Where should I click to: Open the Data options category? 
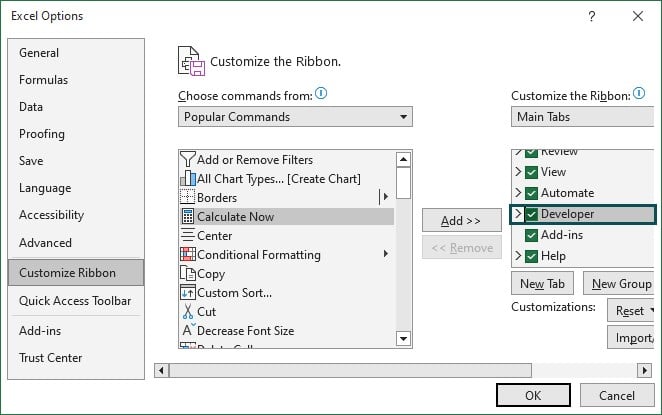[76, 107]
